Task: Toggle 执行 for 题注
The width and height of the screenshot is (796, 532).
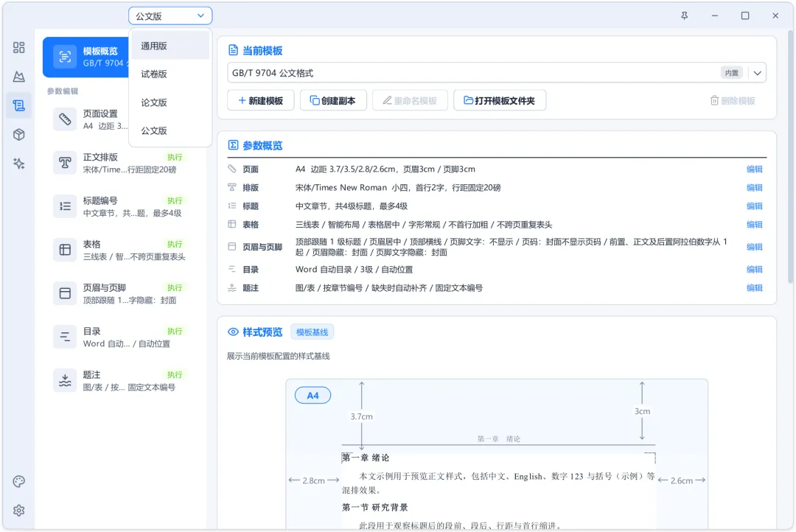Action: tap(175, 374)
